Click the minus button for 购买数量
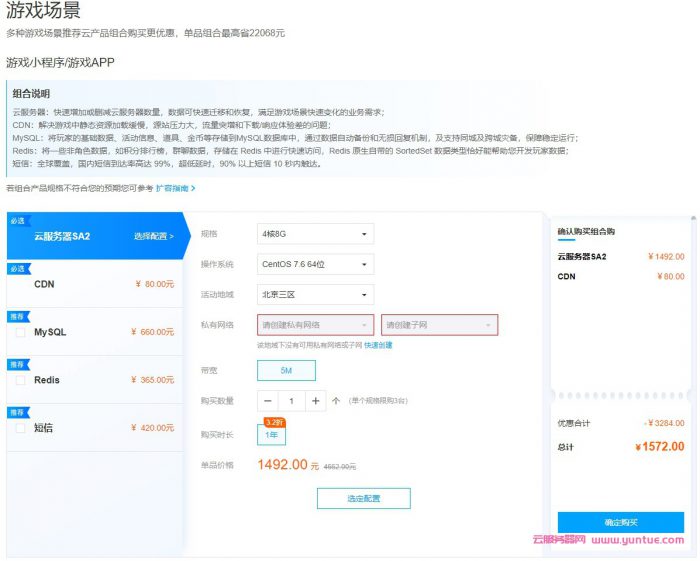Viewport: 700px width, 561px height. [x=268, y=401]
